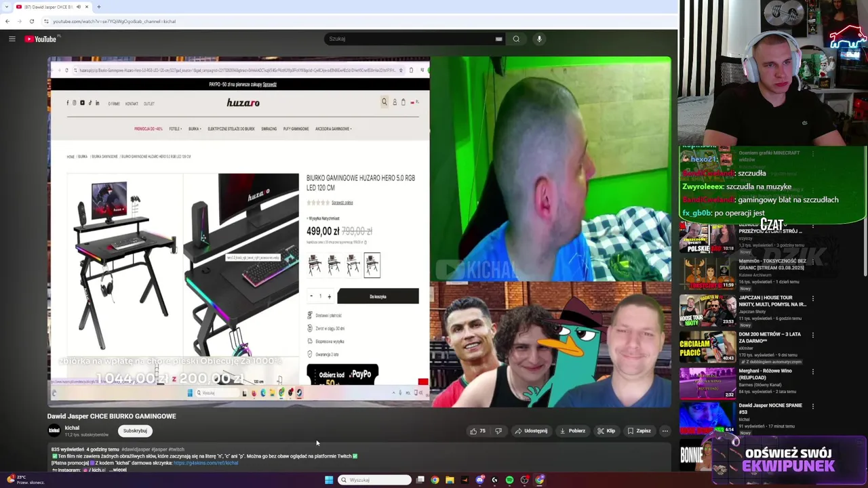Screen dimensions: 868x488
Task: Open video with POLSKIE thumbnail, 10:18
Action: point(707,237)
